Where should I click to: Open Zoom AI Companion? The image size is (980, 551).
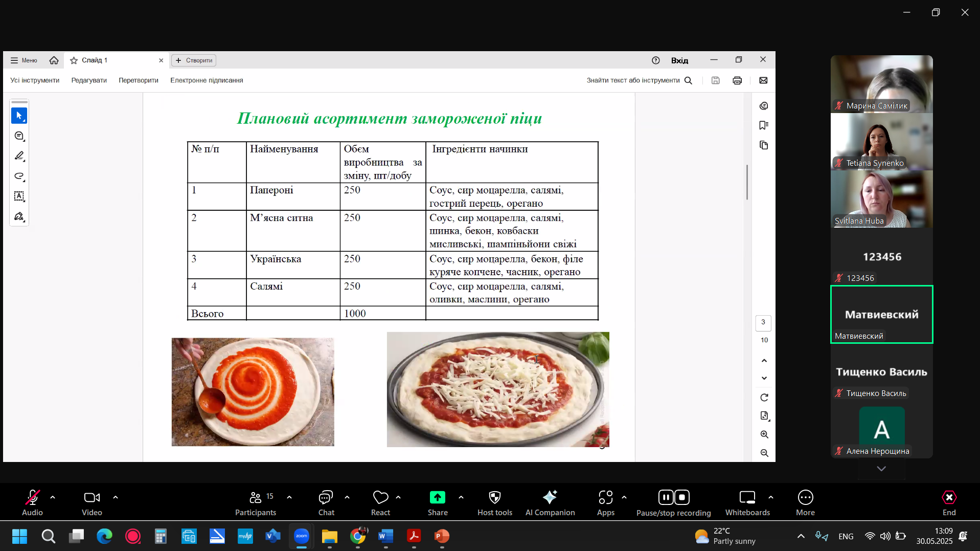point(550,503)
